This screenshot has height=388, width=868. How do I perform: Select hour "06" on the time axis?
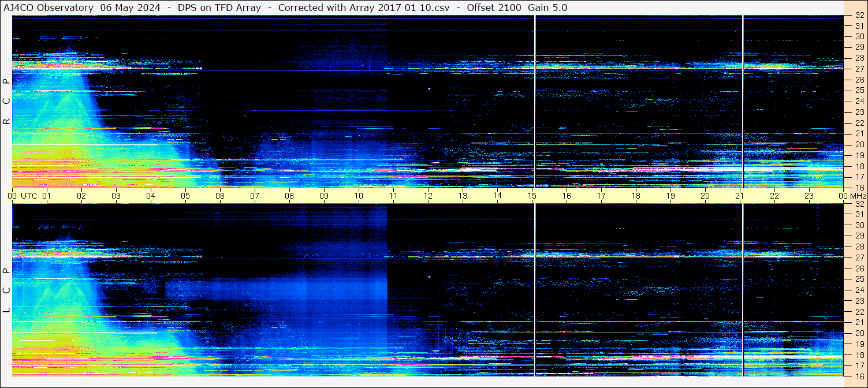(220, 196)
